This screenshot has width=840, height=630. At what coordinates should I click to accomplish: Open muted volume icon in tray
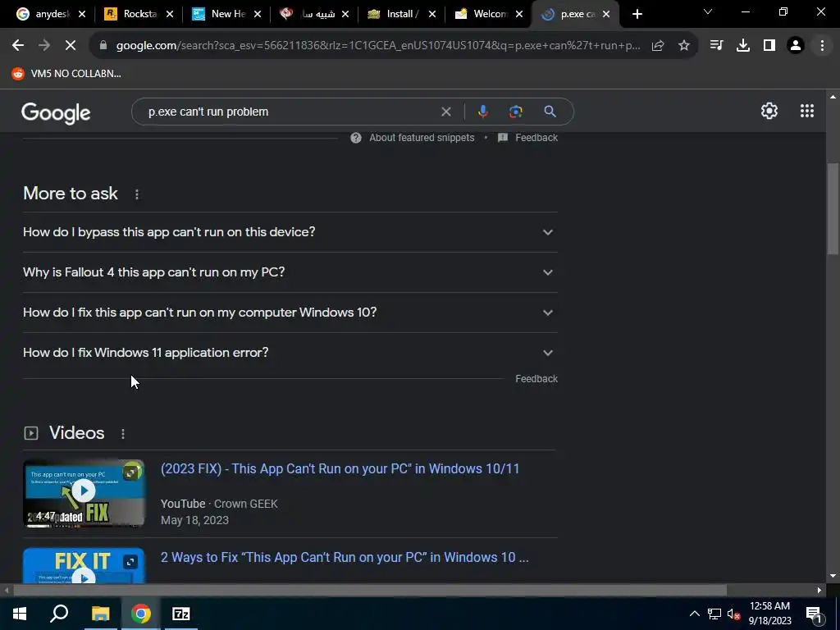734,614
